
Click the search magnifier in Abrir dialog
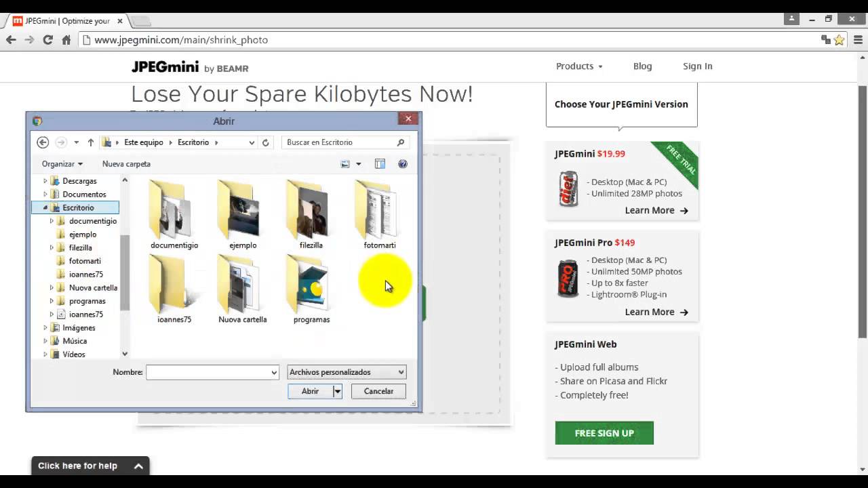(401, 142)
